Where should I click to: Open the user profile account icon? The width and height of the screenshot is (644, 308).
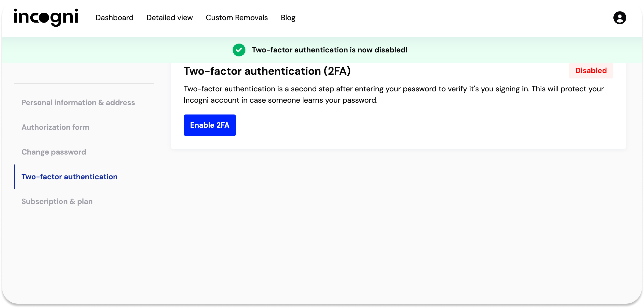pos(620,18)
